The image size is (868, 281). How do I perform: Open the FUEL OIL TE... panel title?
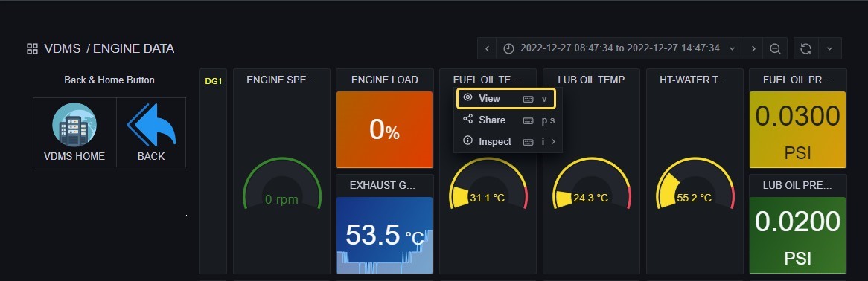click(486, 80)
